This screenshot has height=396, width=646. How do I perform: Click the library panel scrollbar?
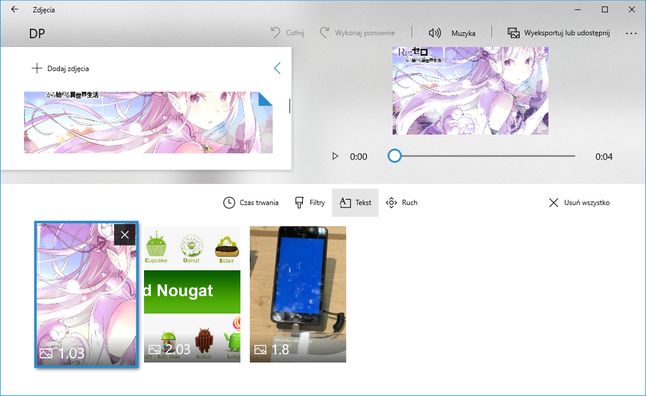pyautogui.click(x=290, y=106)
